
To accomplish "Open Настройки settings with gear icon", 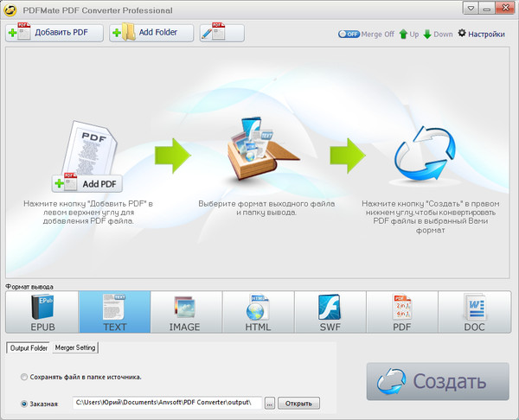I will tap(481, 34).
